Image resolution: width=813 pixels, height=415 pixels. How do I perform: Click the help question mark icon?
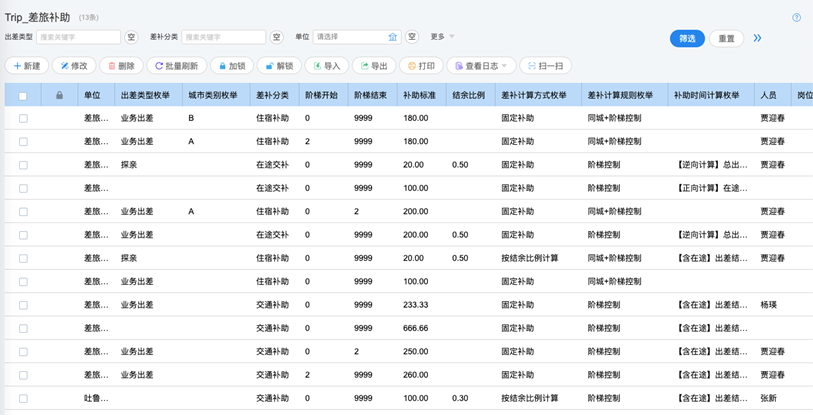tap(796, 18)
